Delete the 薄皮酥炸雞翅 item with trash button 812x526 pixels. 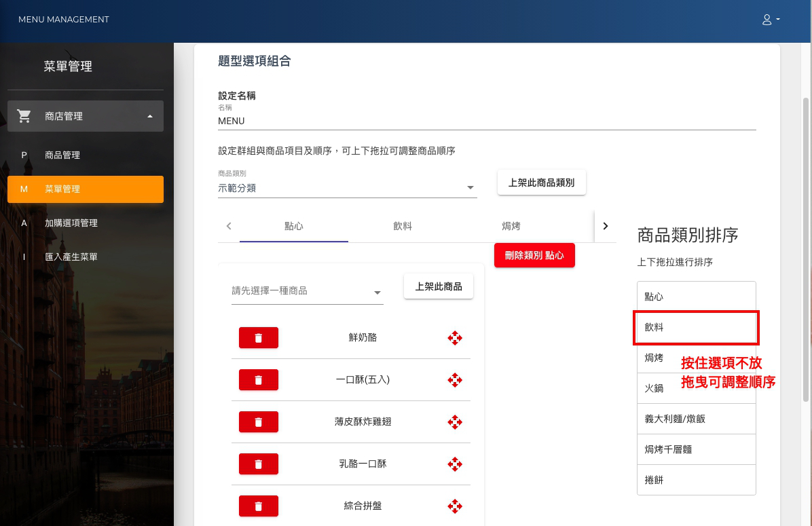pyautogui.click(x=259, y=422)
